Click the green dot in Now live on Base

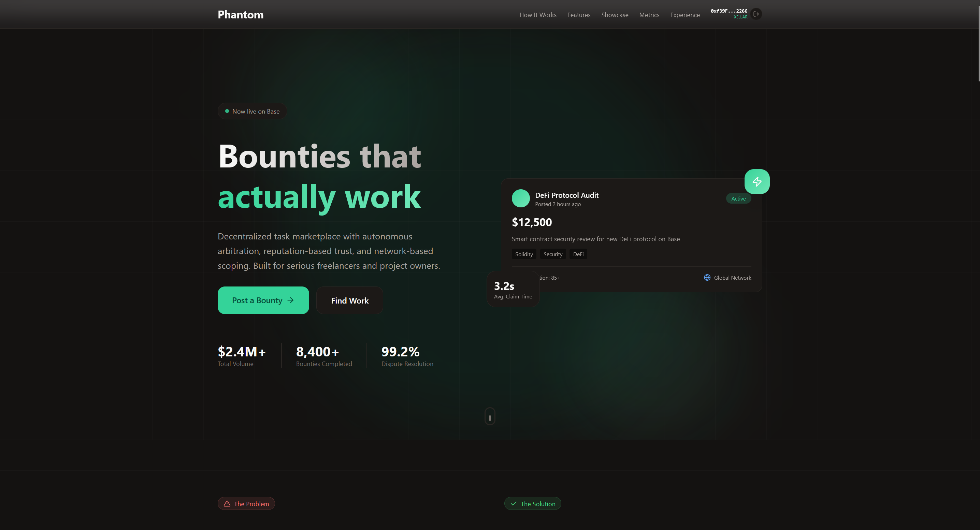click(x=227, y=111)
